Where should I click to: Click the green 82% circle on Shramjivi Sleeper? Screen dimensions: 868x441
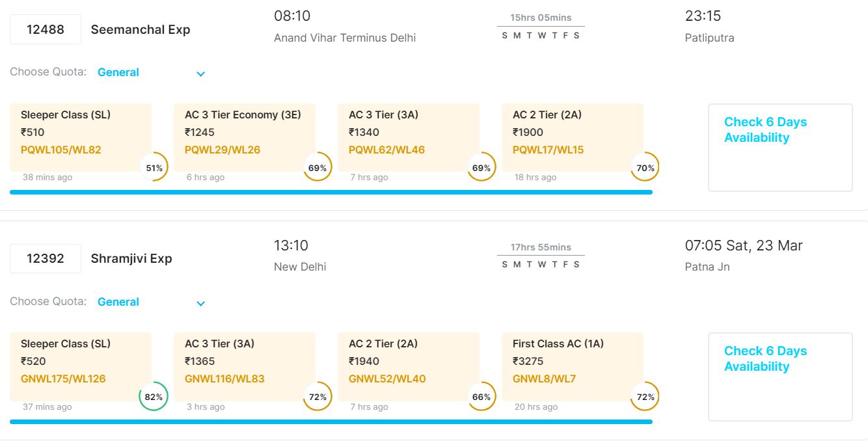pyautogui.click(x=154, y=397)
